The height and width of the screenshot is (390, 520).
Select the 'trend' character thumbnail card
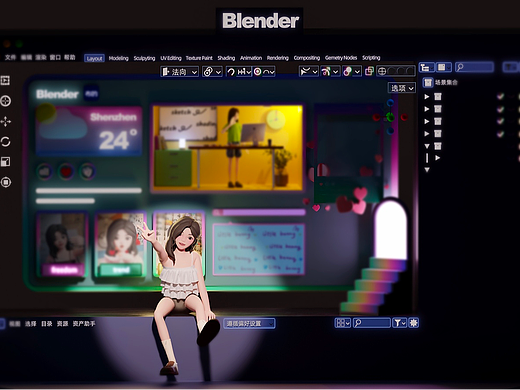[x=121, y=244]
